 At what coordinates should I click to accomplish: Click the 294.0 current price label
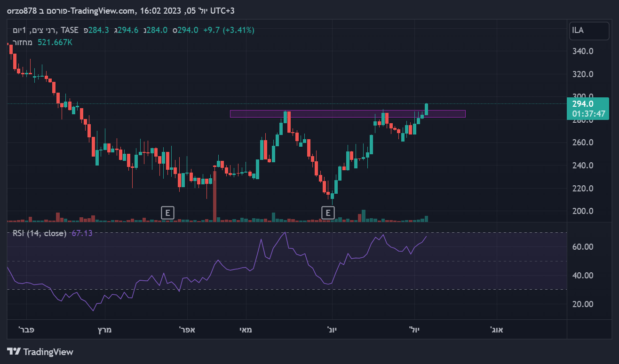582,104
